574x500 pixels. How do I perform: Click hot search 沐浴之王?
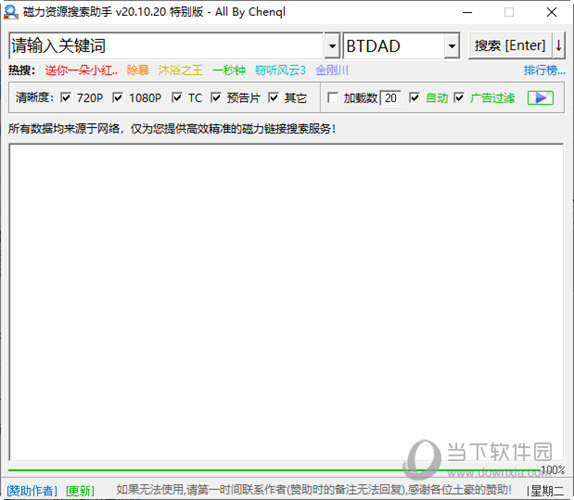click(180, 70)
